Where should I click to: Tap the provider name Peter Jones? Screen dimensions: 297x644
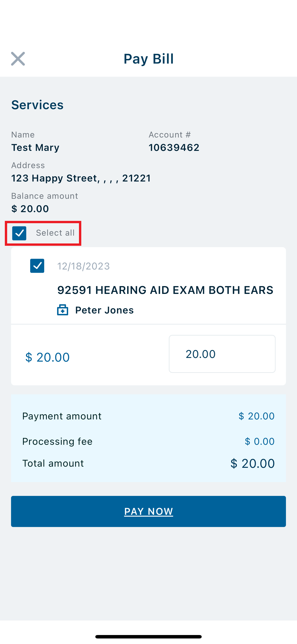(x=105, y=310)
